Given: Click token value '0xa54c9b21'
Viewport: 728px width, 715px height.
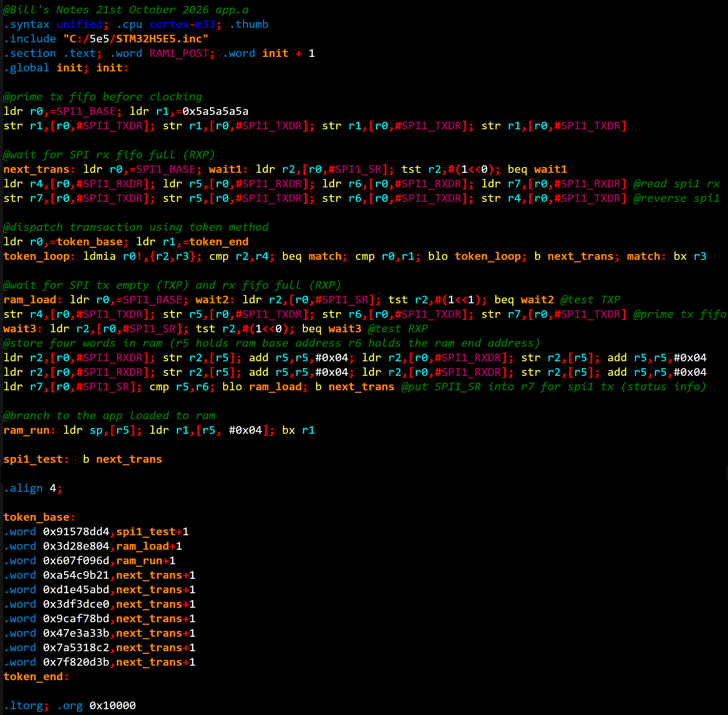Looking at the screenshot, I should (x=76, y=575).
